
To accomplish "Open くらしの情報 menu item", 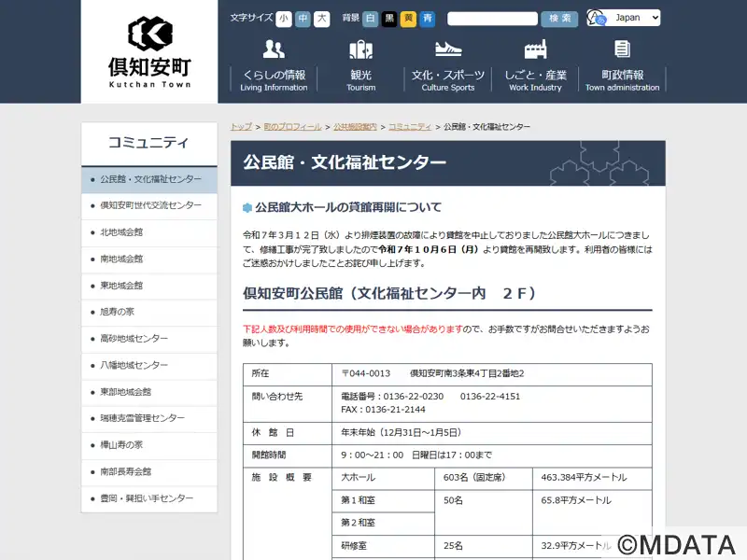I will (x=274, y=79).
